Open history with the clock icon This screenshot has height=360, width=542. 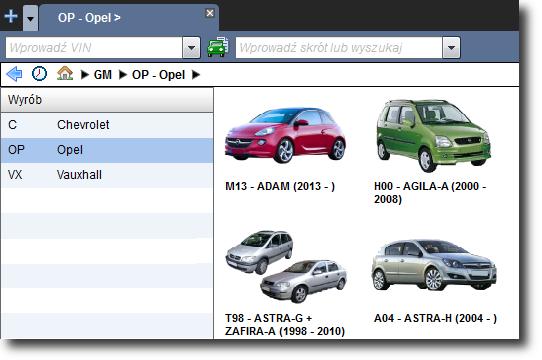[39, 74]
